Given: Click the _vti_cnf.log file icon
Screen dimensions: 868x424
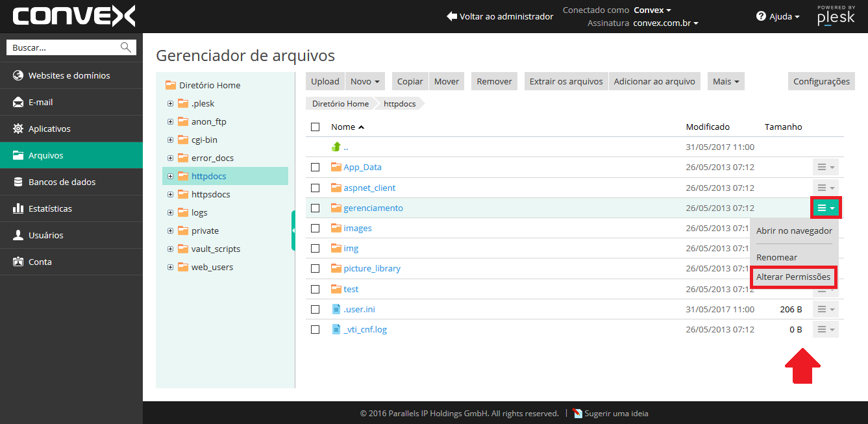Looking at the screenshot, I should (x=336, y=329).
